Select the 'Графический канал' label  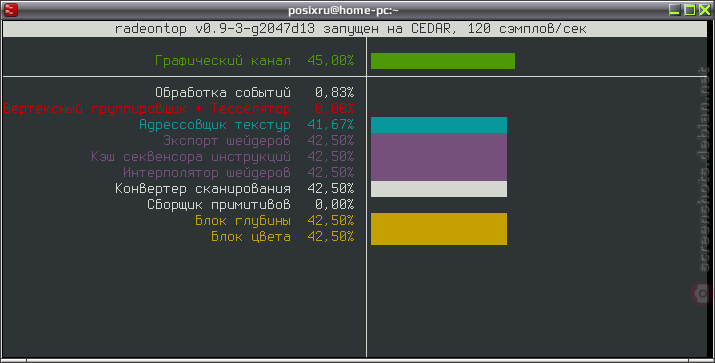(223, 61)
